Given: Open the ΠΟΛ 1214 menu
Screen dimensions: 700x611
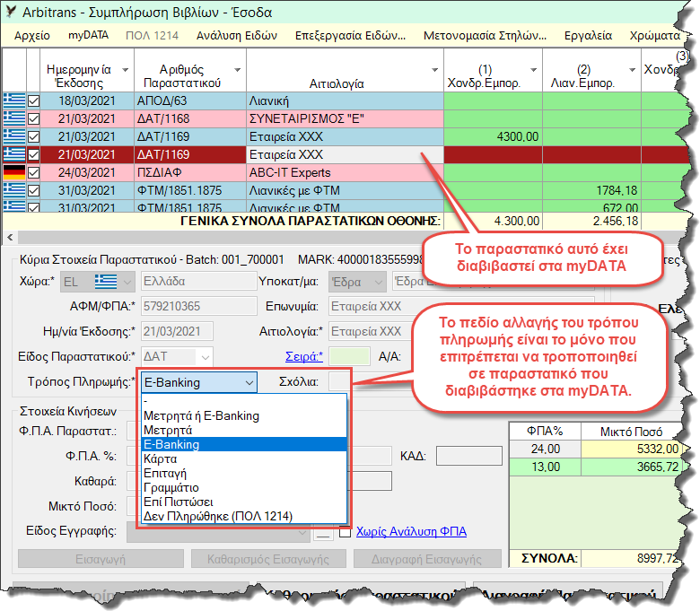Looking at the screenshot, I should [x=153, y=36].
